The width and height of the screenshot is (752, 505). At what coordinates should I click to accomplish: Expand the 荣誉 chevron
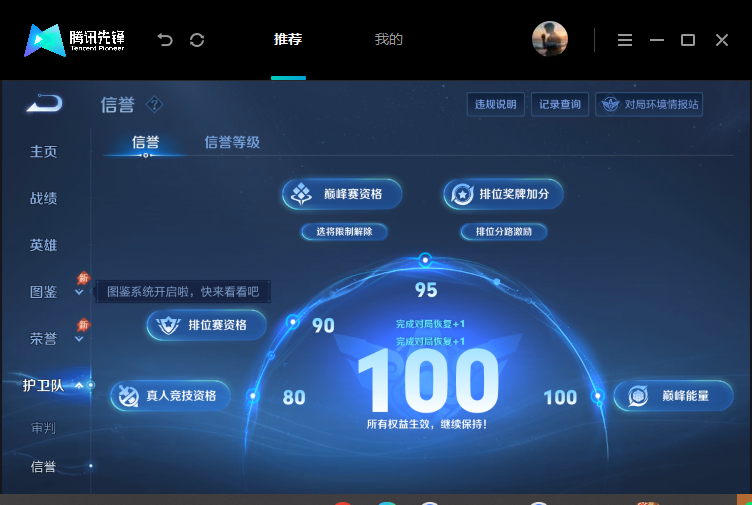tap(79, 339)
